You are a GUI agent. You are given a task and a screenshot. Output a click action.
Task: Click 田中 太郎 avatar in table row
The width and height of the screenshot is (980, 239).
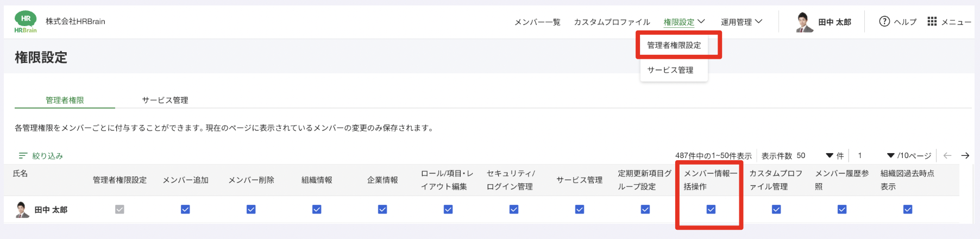(22, 210)
